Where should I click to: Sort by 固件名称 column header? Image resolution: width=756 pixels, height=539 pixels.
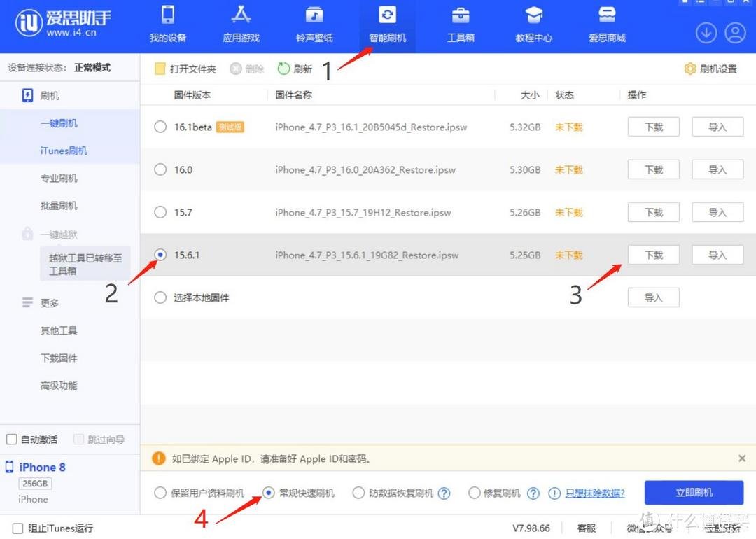(x=293, y=95)
